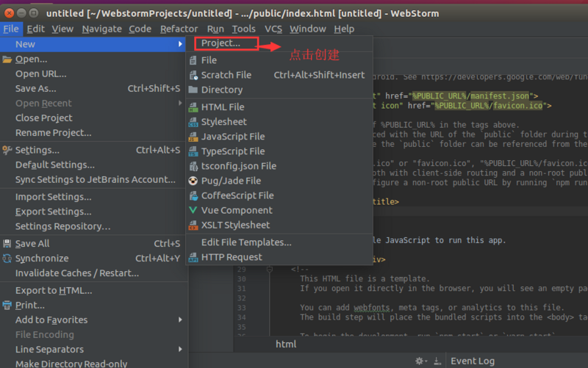Expand the Open Recent submenu arrow
This screenshot has width=588, height=368.
pos(180,103)
